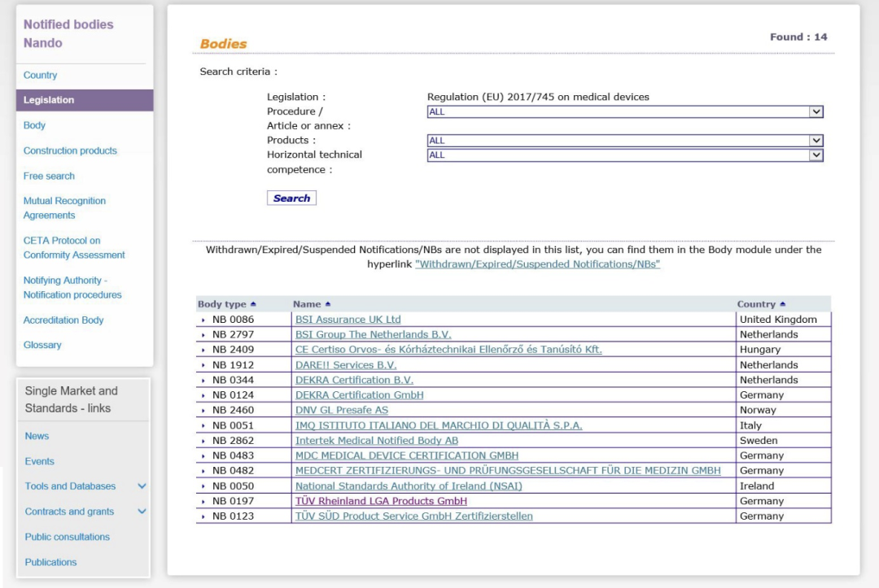This screenshot has height=588, width=879.
Task: Open Horizontal technical competence dropdown
Action: 625,155
